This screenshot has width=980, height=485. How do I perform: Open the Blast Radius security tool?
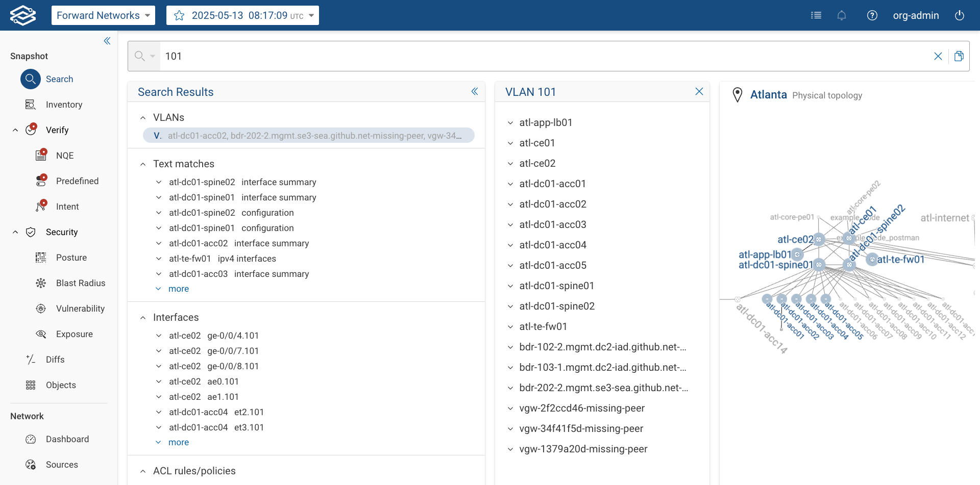click(81, 283)
